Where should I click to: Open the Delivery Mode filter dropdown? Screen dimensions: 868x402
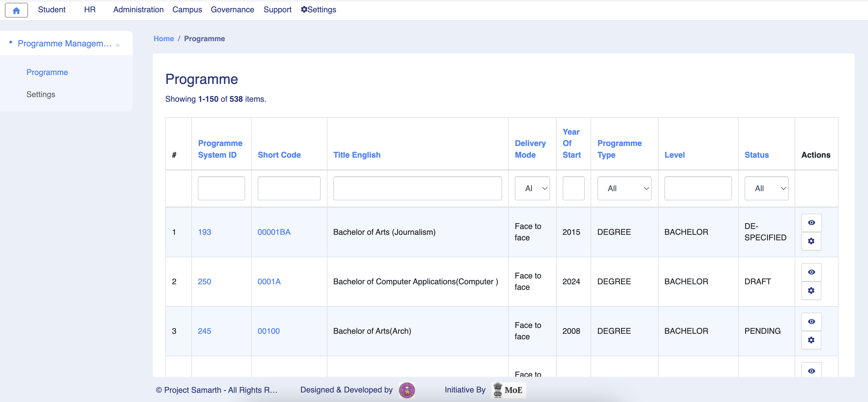[x=532, y=188]
